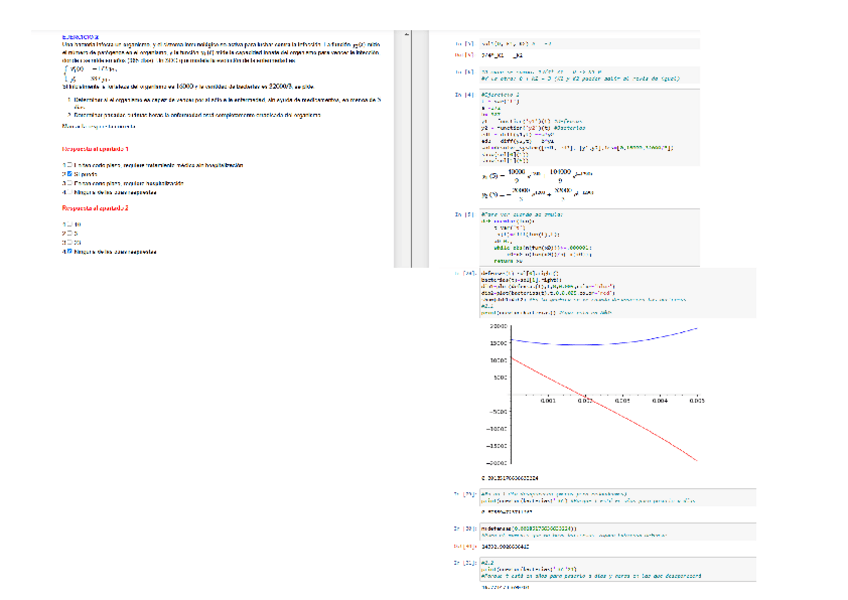Click the left pane vertical scrollbar track
The height and width of the screenshot is (600, 848).
(407, 150)
